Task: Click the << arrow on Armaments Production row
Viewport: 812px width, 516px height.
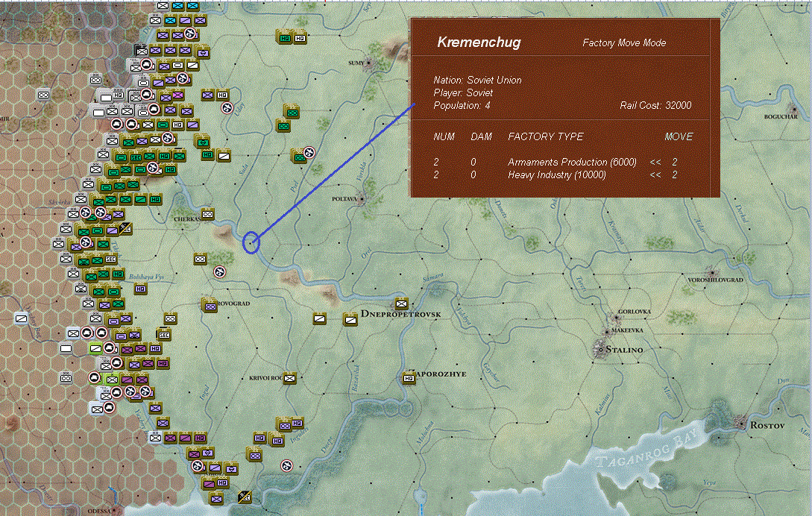Action: coord(655,162)
